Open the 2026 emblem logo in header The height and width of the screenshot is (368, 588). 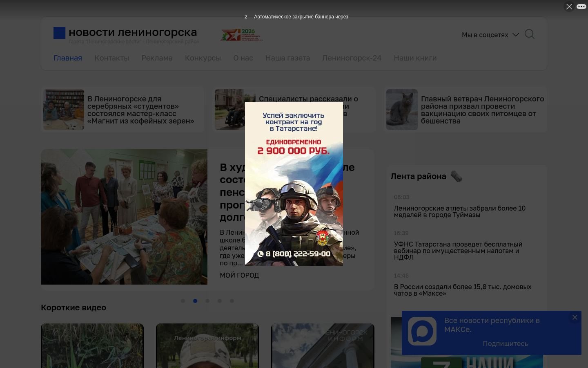tap(242, 35)
